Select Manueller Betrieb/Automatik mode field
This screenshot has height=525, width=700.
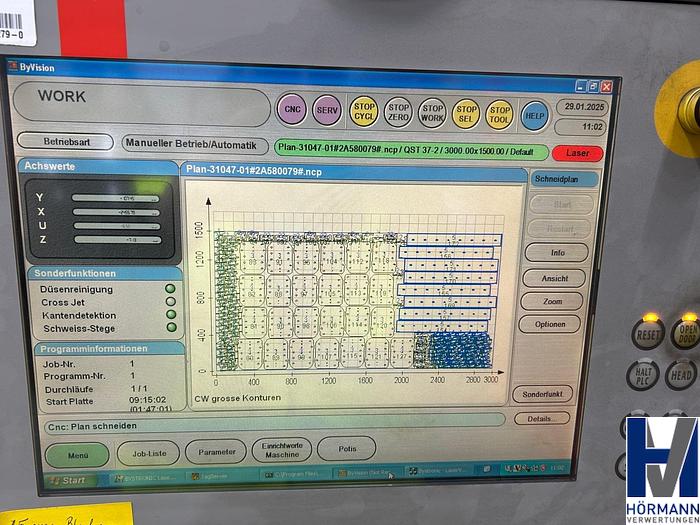point(195,145)
